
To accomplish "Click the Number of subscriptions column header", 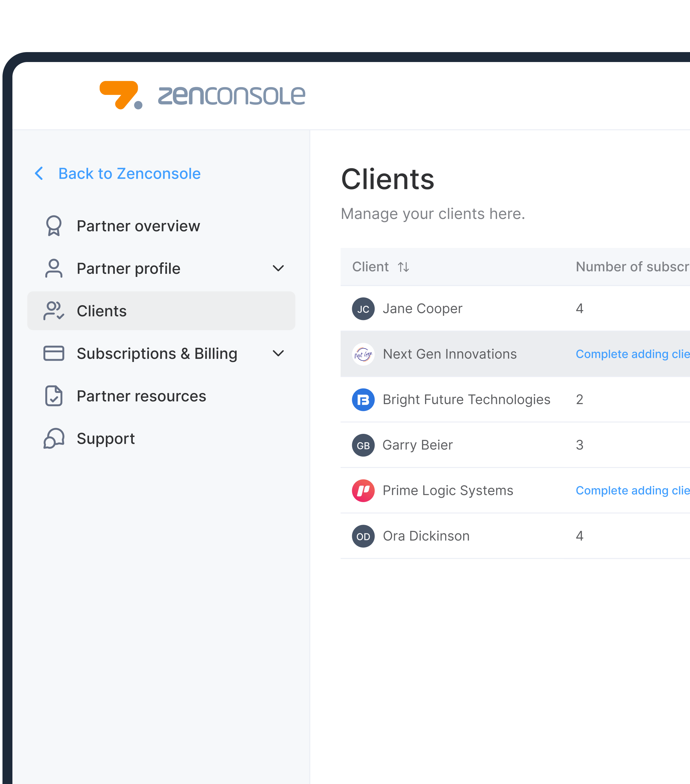I will coord(632,267).
